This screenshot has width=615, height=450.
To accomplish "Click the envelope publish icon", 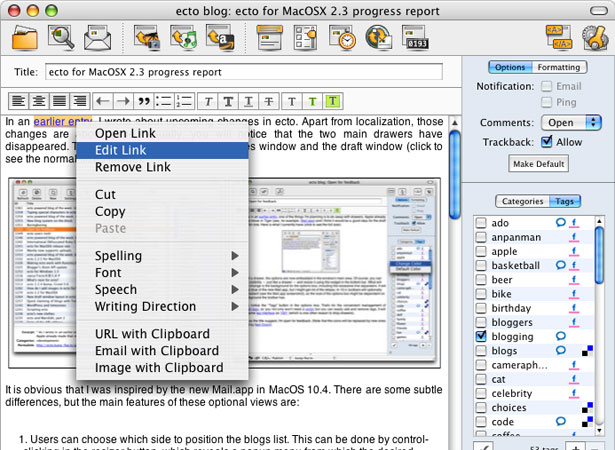I will tap(97, 38).
